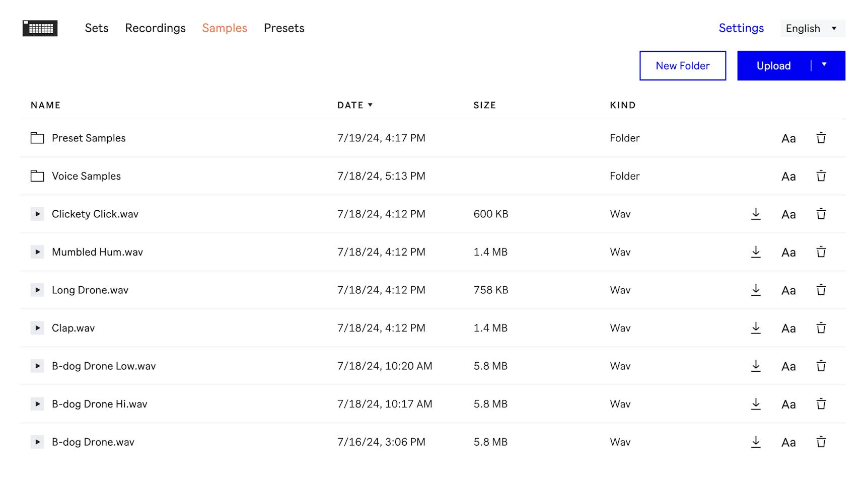
Task: Preview B-dog Drone Low.wav audio
Action: click(37, 366)
